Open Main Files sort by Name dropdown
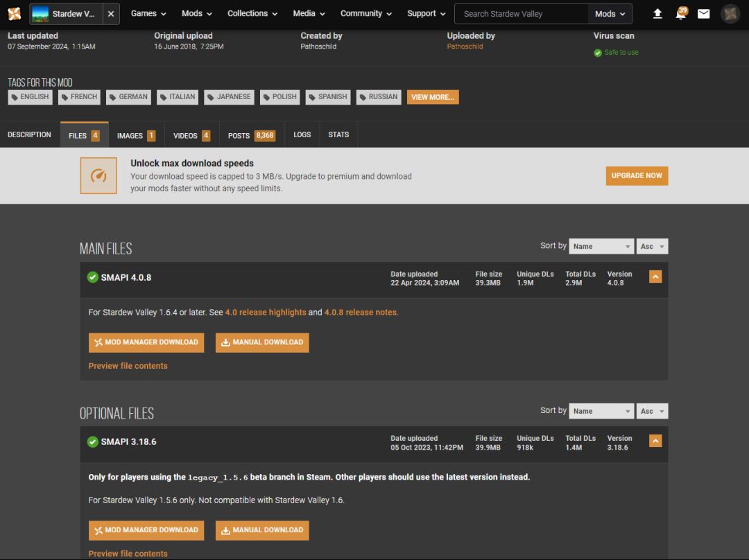This screenshot has height=560, width=749. click(601, 246)
